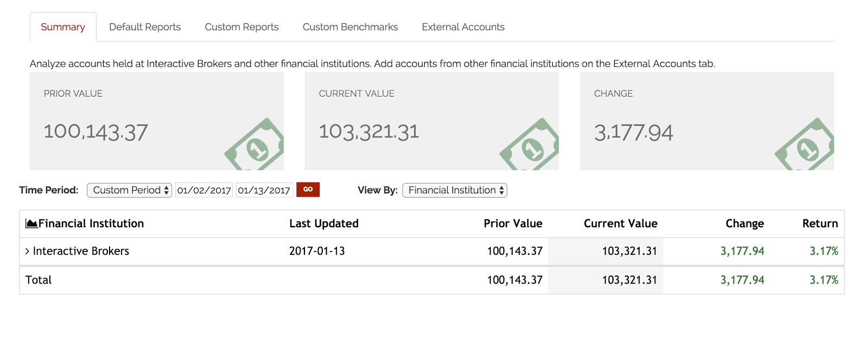Click the money icon in Prior Value card

click(x=256, y=147)
